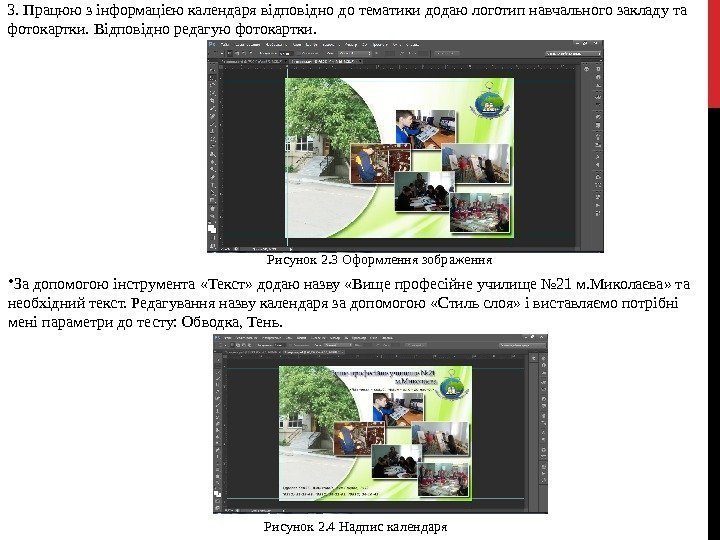This screenshot has height=540, width=720.
Task: Click the words "Стиль слоя" in the paragraph
Action: 476,304
